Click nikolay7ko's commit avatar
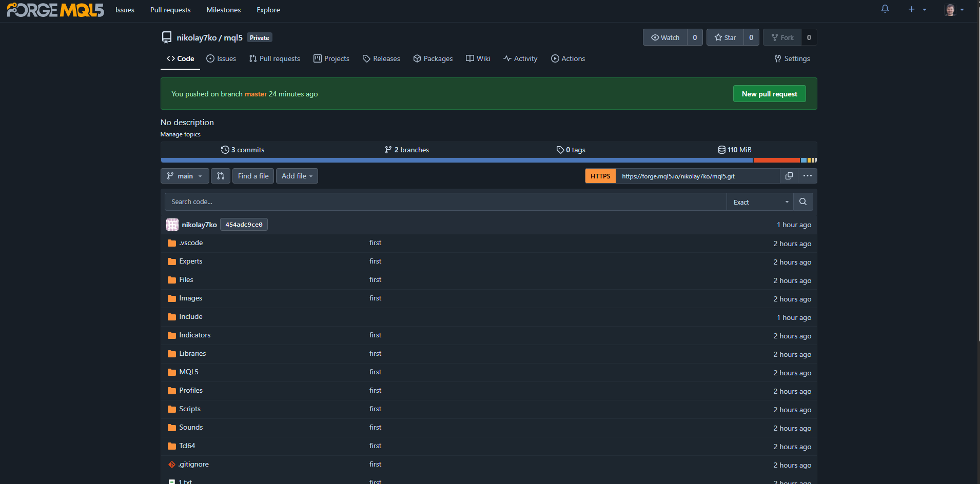Viewport: 980px width, 484px height. coord(172,225)
